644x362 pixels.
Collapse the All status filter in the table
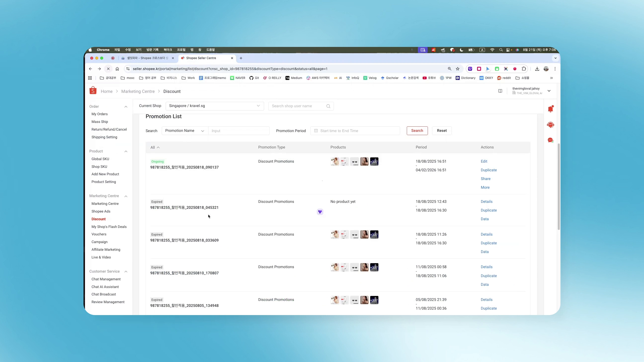159,147
